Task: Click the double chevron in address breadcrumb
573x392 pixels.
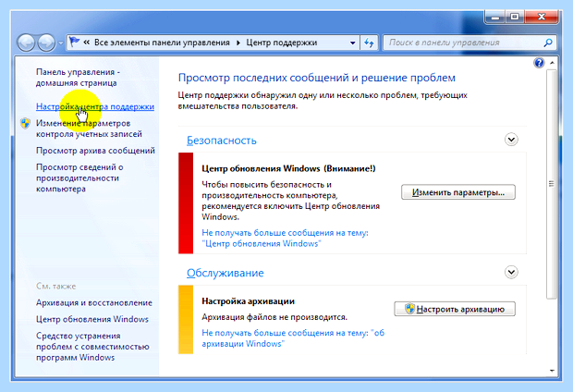Action: click(x=87, y=43)
